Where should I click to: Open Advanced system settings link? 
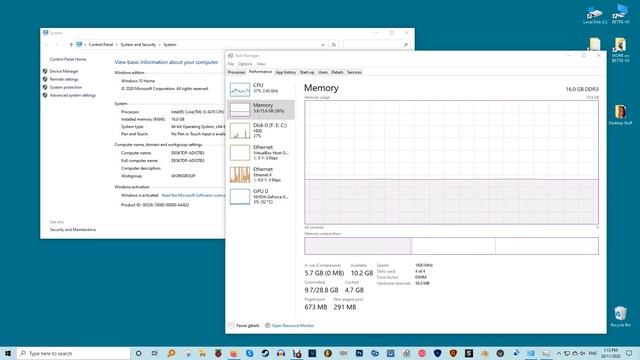coord(73,96)
